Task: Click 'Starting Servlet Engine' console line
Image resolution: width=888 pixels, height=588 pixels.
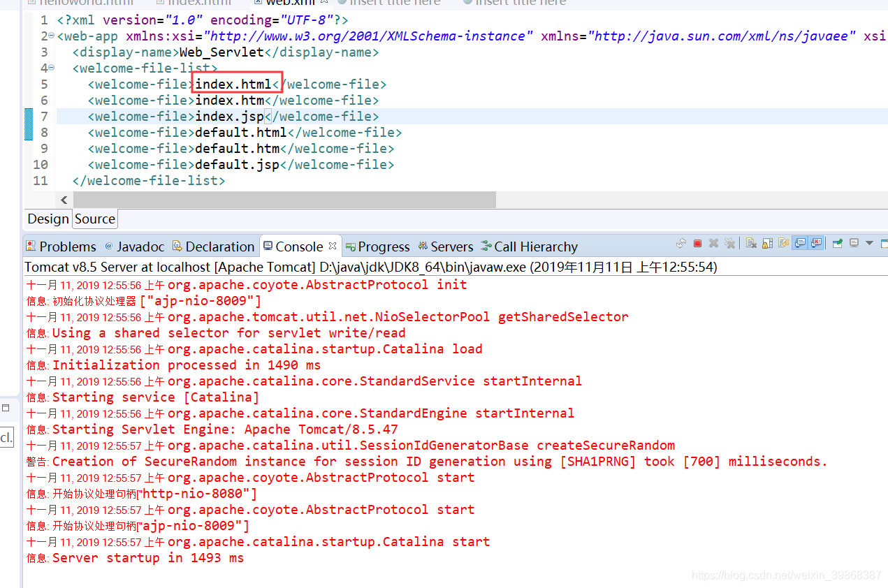Action: point(212,429)
